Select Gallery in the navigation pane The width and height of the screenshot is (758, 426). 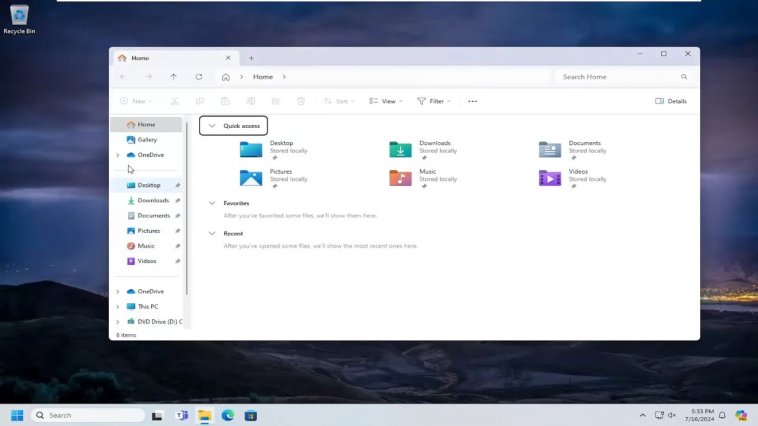[x=146, y=140]
